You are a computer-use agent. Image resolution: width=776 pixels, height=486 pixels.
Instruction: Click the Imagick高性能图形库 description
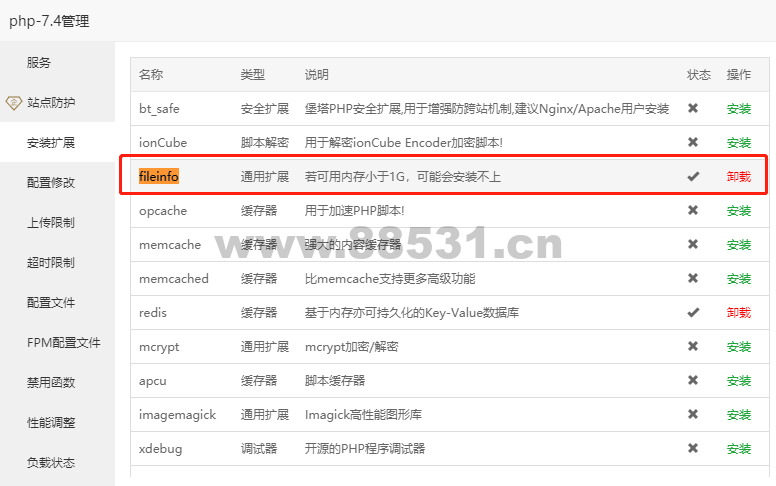363,415
